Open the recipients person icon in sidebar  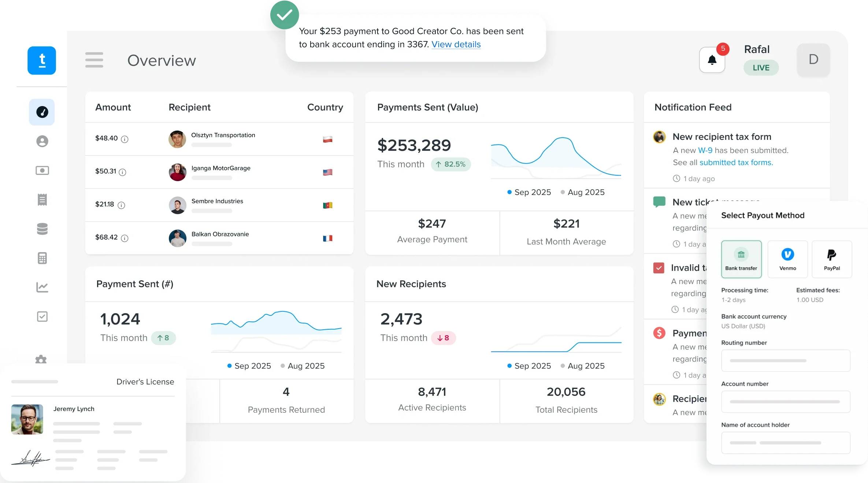click(x=42, y=141)
